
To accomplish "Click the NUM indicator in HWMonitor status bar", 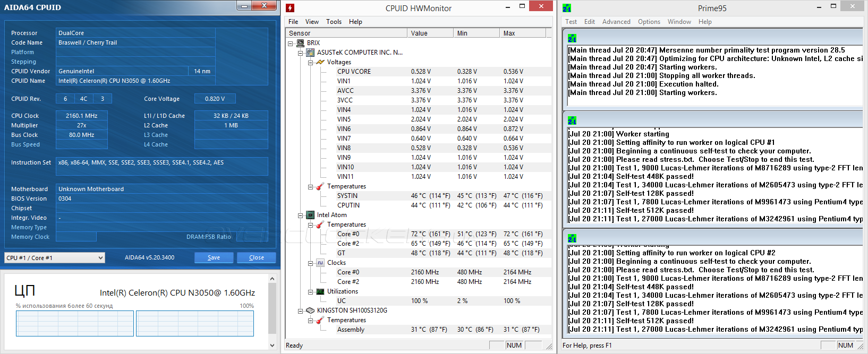I will click(x=514, y=345).
